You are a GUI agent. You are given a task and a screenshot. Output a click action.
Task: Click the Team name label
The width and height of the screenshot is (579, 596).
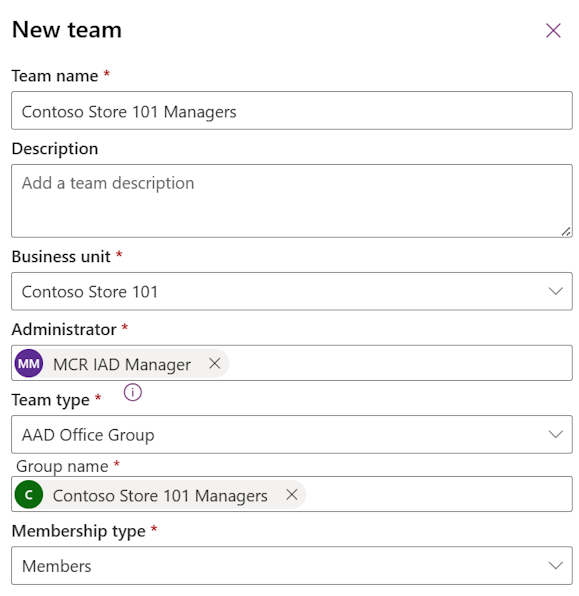[55, 76]
